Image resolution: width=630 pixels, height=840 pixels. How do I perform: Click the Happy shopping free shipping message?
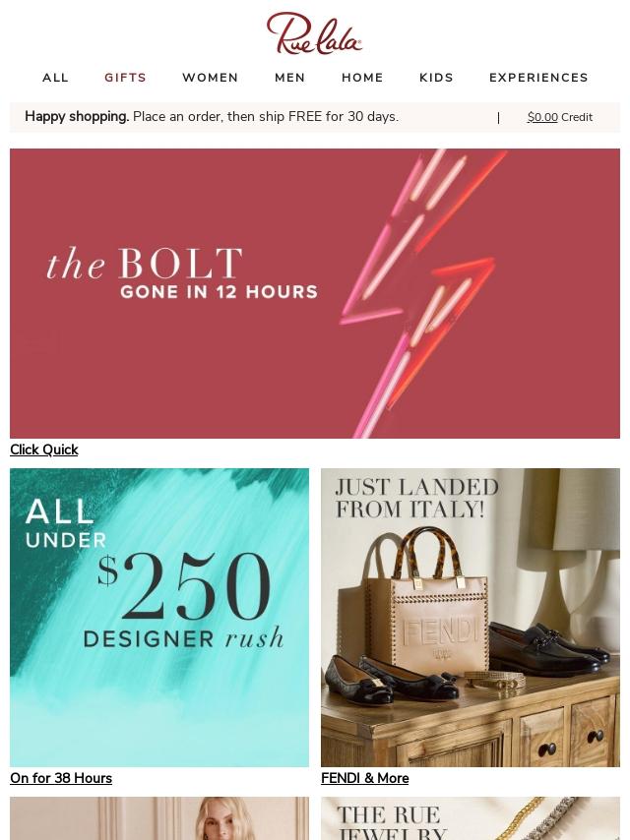pyautogui.click(x=212, y=117)
